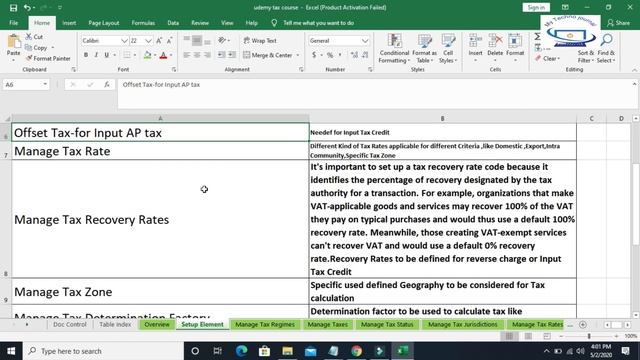Switch to the Data tab

[x=173, y=23]
